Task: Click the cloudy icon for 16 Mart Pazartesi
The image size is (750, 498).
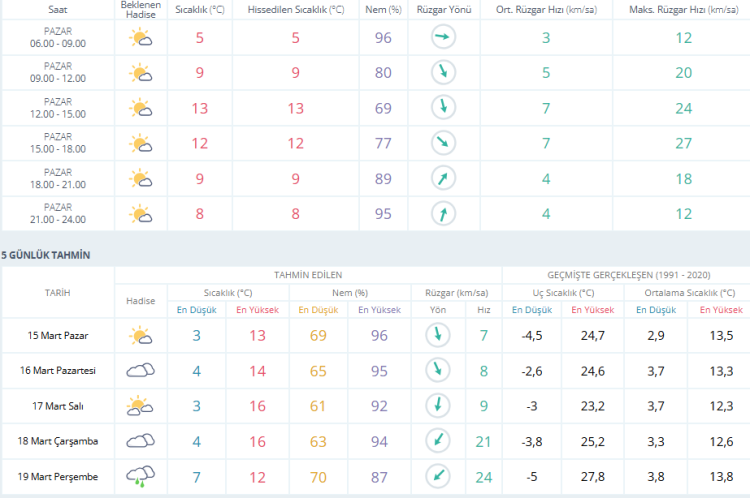Action: pos(140,370)
